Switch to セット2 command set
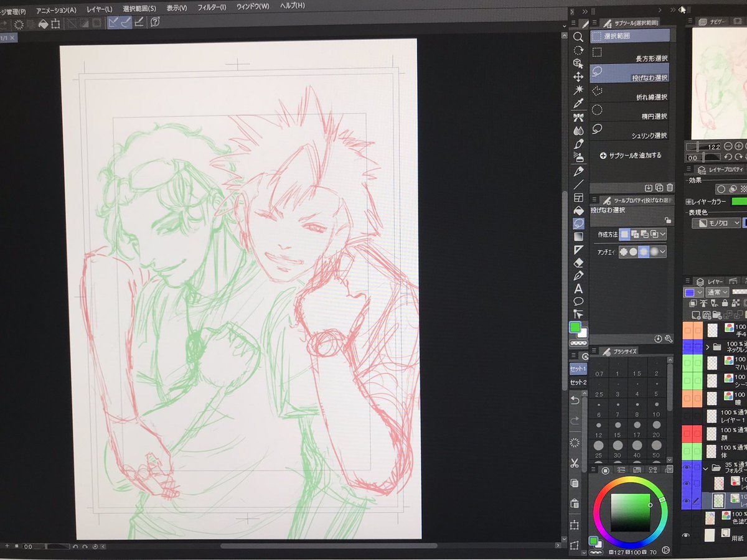Screen dimensions: 747x560 (x=578, y=382)
